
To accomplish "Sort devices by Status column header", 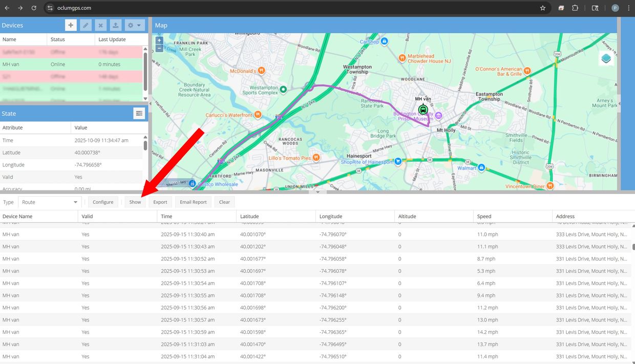I will [71, 39].
